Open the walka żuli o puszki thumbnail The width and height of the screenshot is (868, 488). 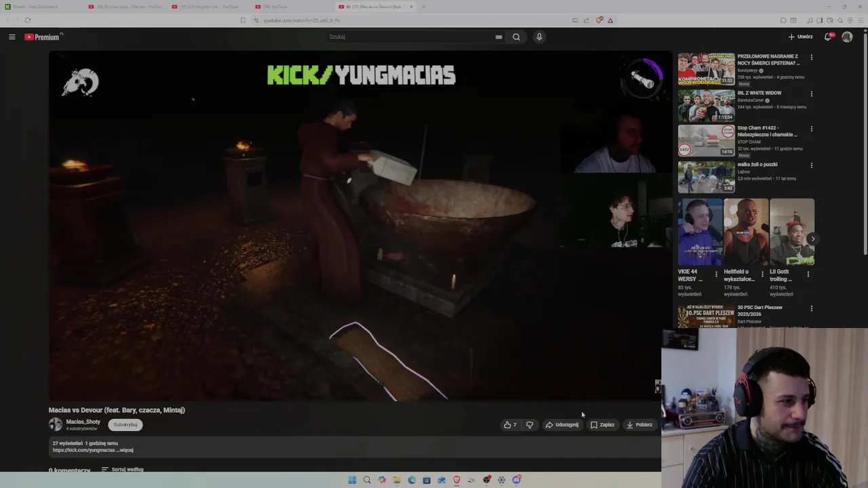pos(706,176)
